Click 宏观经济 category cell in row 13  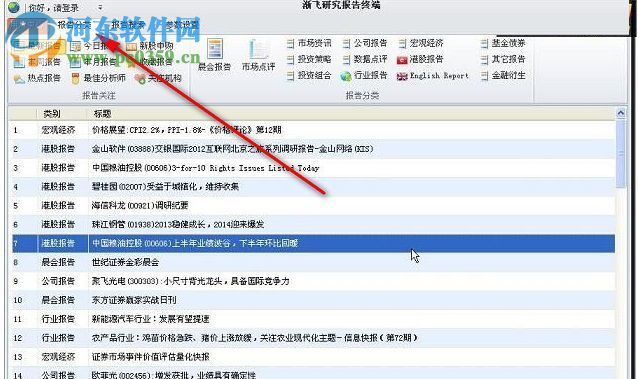coord(58,357)
